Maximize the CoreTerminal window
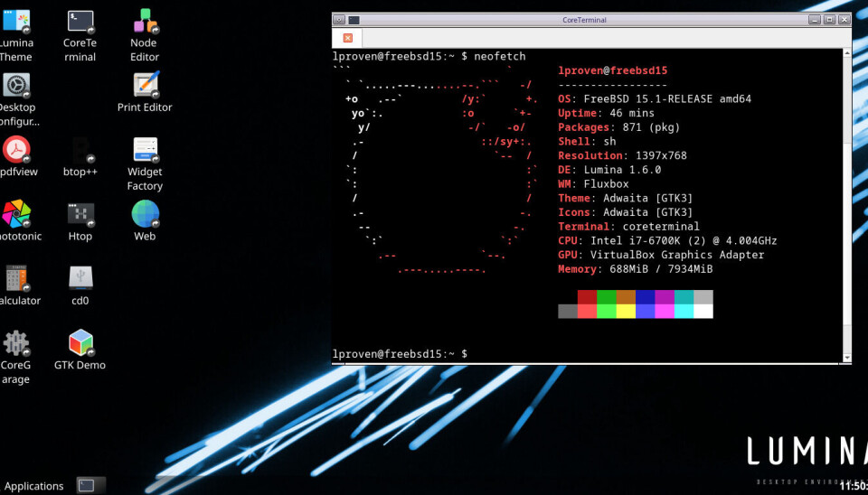 pyautogui.click(x=829, y=19)
